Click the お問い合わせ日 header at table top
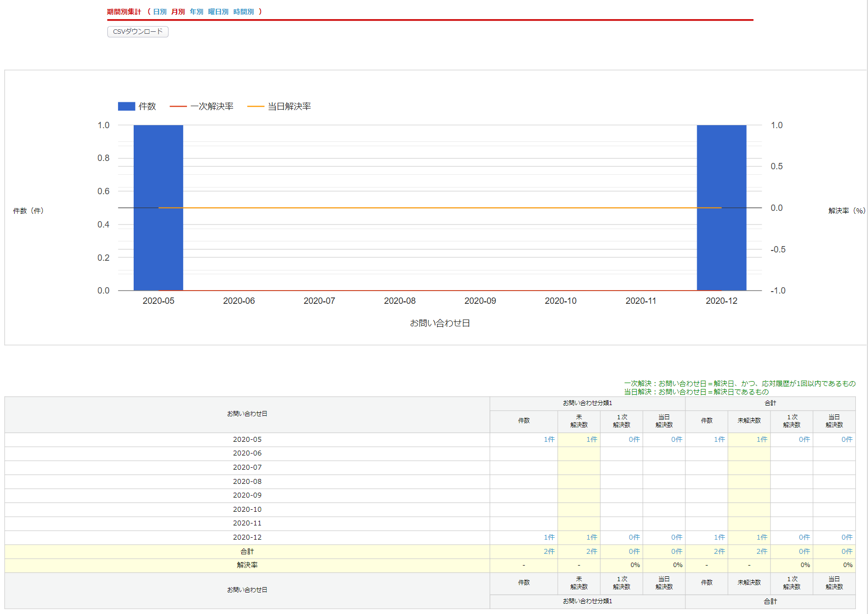 point(247,414)
